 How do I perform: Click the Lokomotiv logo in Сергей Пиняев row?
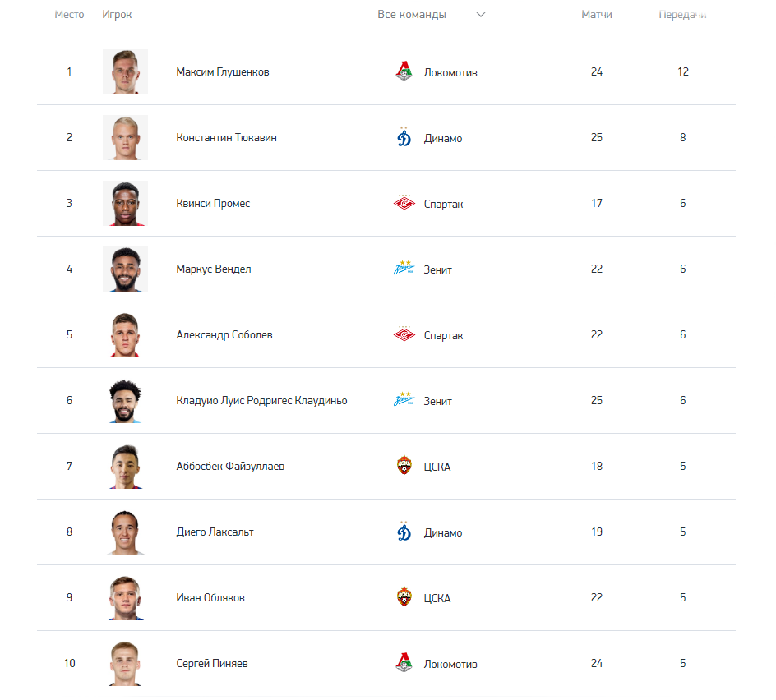pos(404,663)
